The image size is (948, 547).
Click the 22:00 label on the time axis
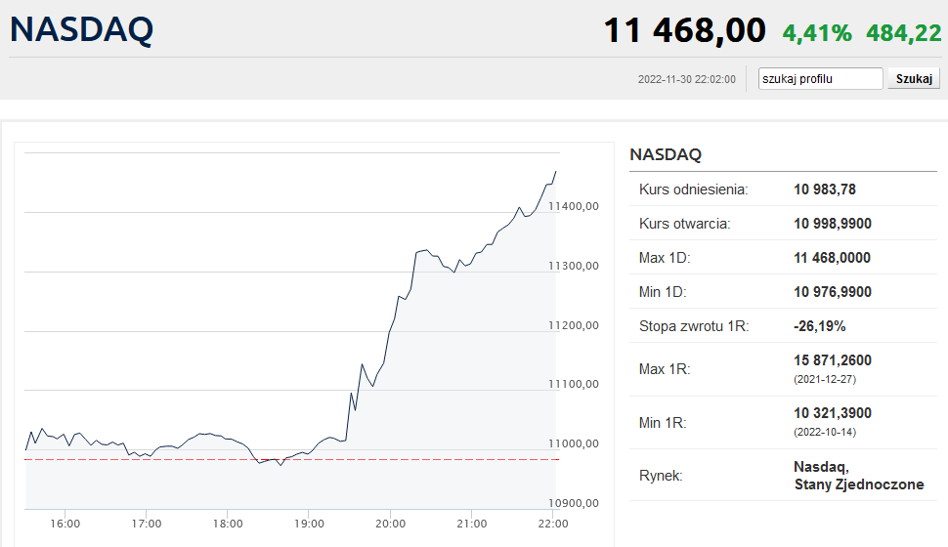(x=553, y=523)
